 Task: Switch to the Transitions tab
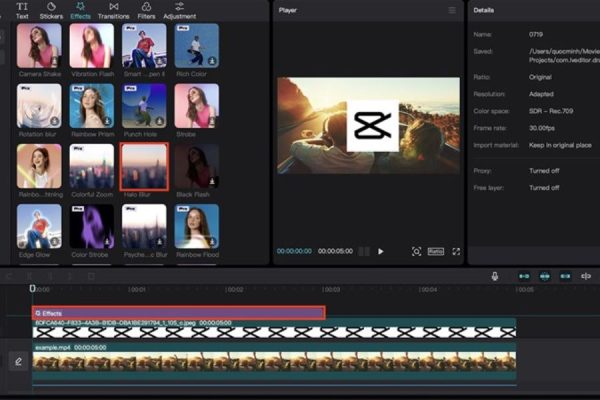click(x=112, y=11)
